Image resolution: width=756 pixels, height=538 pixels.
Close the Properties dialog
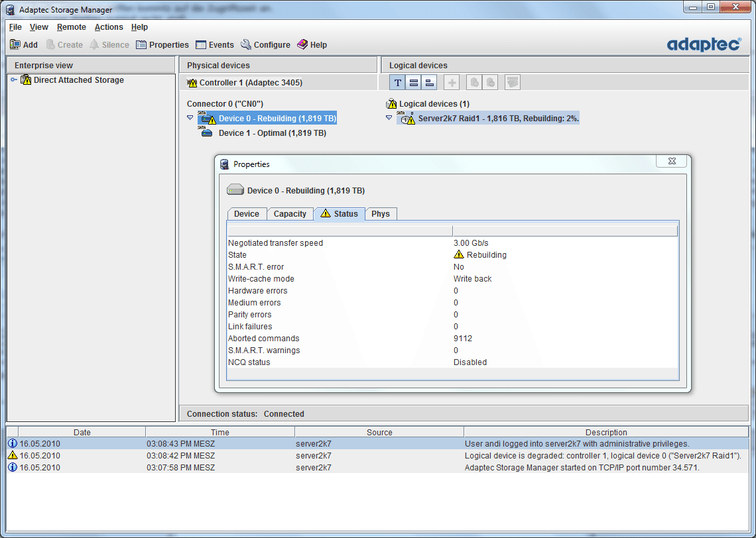(672, 162)
